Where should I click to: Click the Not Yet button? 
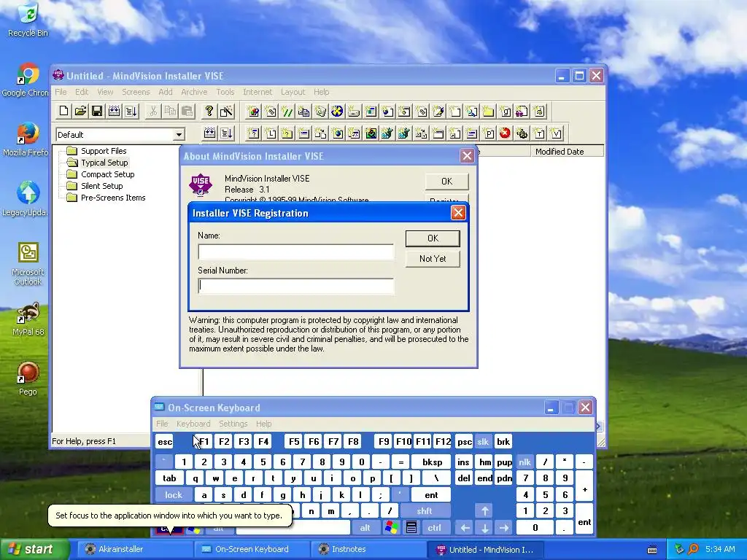(433, 259)
